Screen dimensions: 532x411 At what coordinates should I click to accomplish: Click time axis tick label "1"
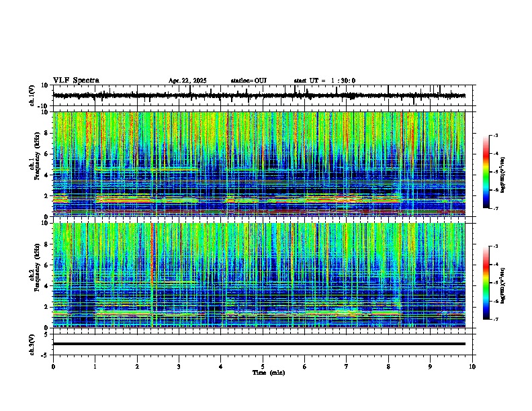coord(95,367)
